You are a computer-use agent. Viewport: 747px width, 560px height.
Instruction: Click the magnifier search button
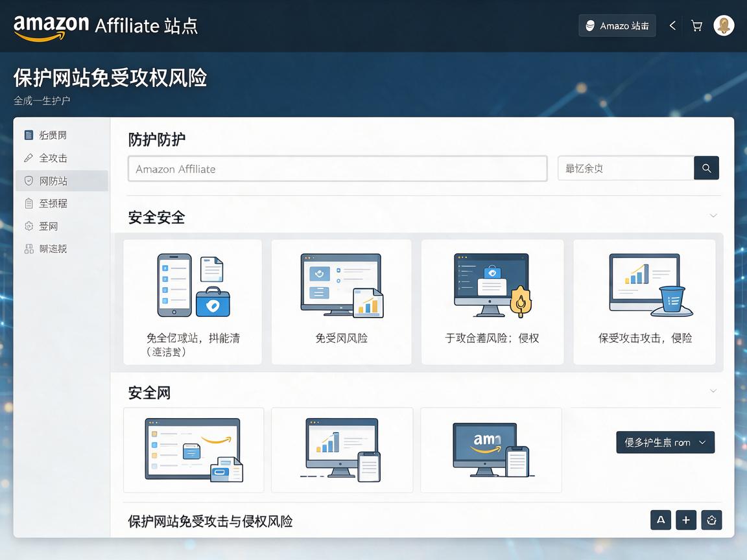point(706,168)
